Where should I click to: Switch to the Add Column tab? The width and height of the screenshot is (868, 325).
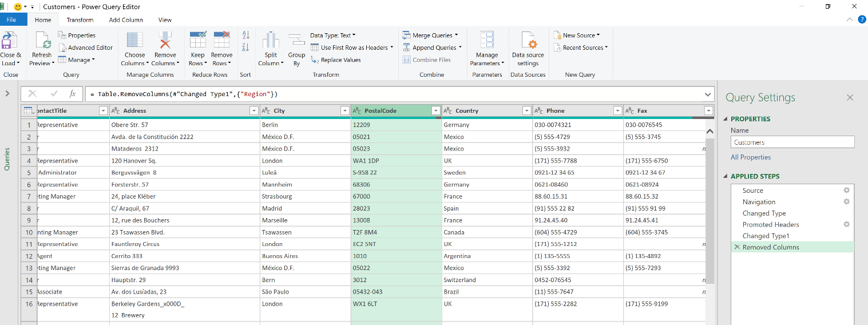126,20
